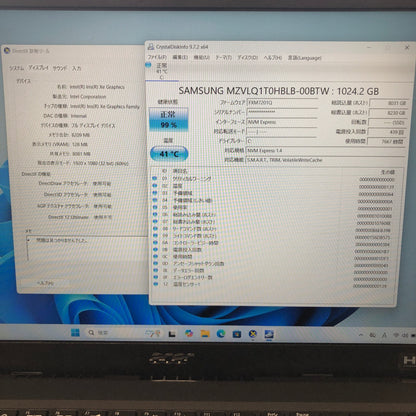Click status icon for 03 予備領域 row
Screen dimensions: 416x416
pyautogui.click(x=155, y=193)
